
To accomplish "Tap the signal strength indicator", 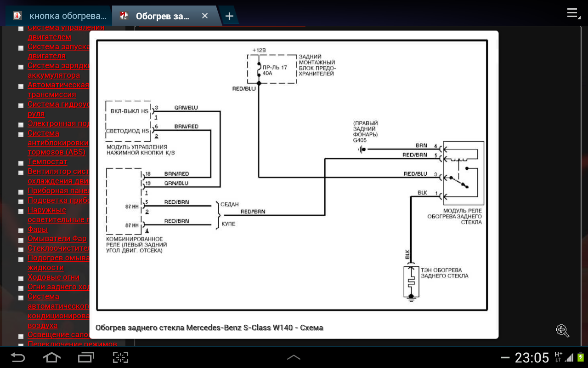I will (x=569, y=357).
